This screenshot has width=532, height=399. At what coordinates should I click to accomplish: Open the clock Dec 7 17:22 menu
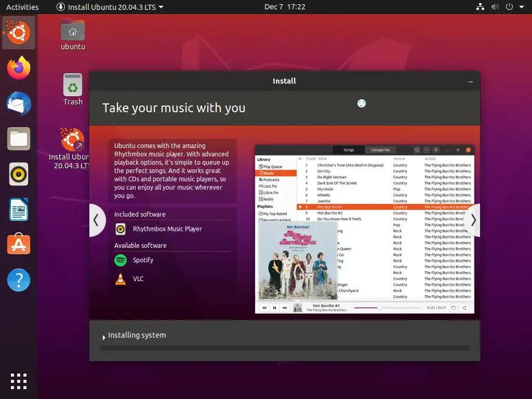pos(285,7)
